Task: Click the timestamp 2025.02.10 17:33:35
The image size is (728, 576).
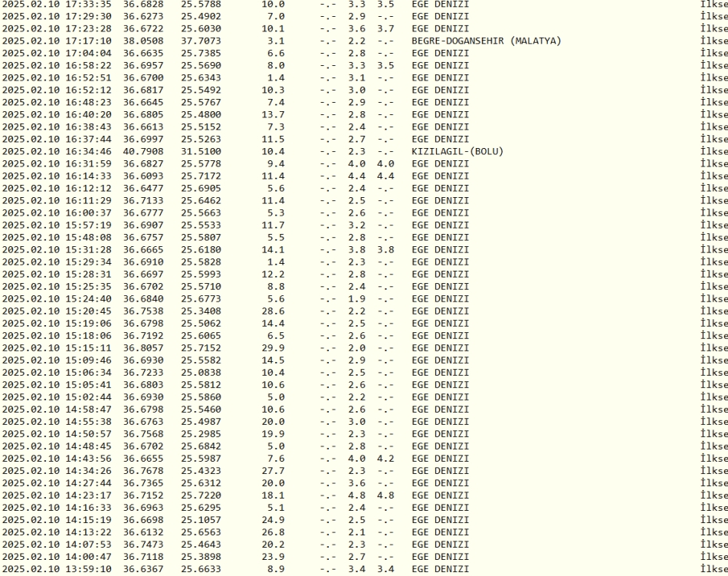Action: 57,4
